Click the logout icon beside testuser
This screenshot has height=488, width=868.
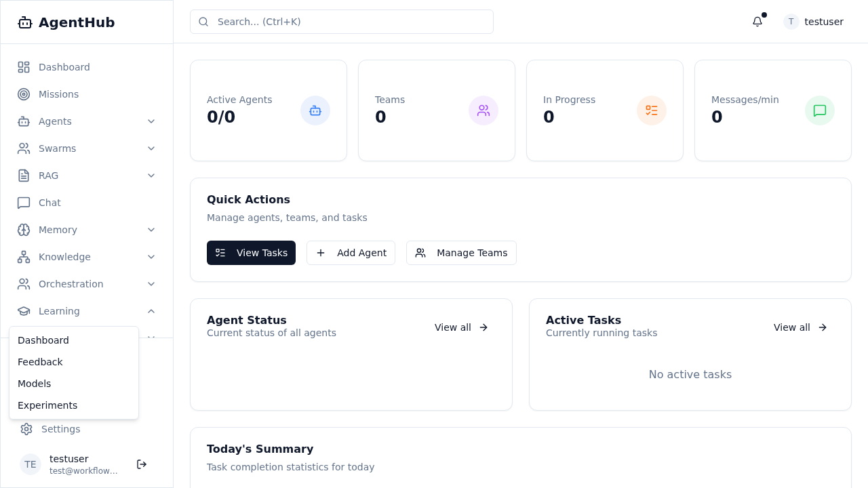click(x=142, y=464)
